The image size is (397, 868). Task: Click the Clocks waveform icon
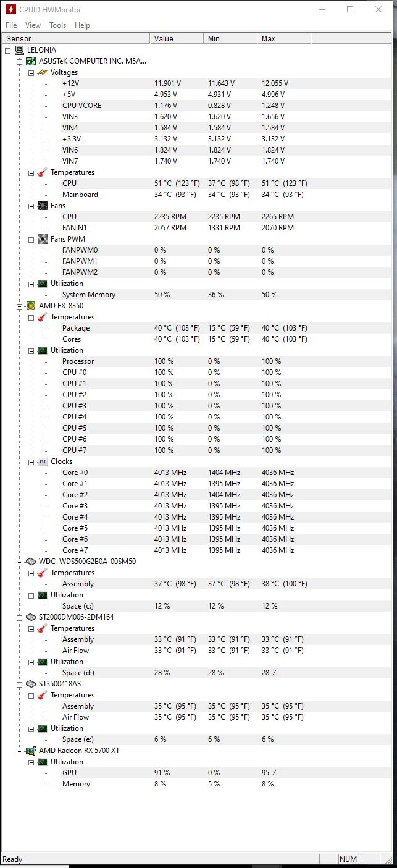pyautogui.click(x=43, y=461)
